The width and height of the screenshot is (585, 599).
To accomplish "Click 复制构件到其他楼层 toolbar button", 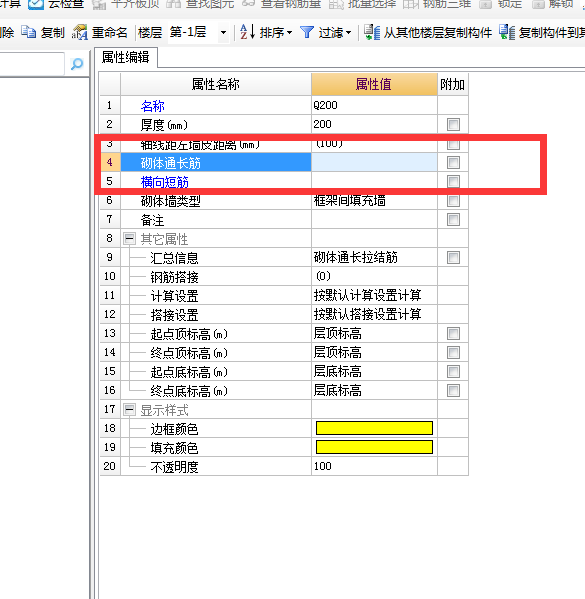I will [542, 32].
